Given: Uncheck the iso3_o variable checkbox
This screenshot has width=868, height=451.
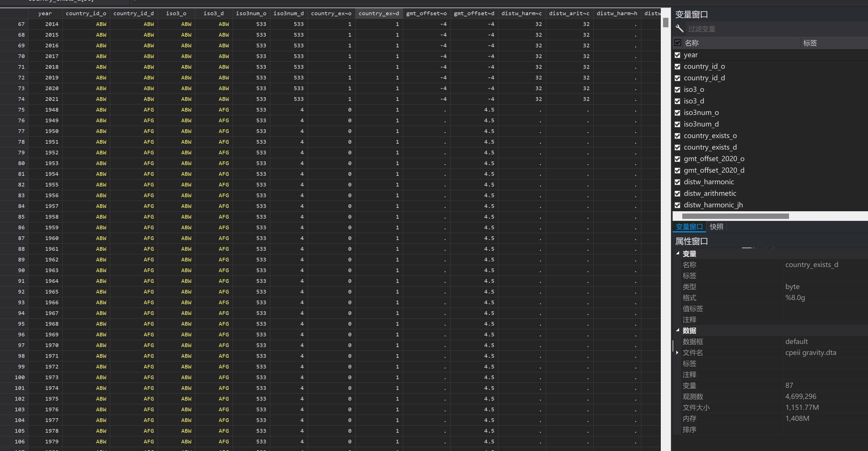Looking at the screenshot, I should [678, 90].
